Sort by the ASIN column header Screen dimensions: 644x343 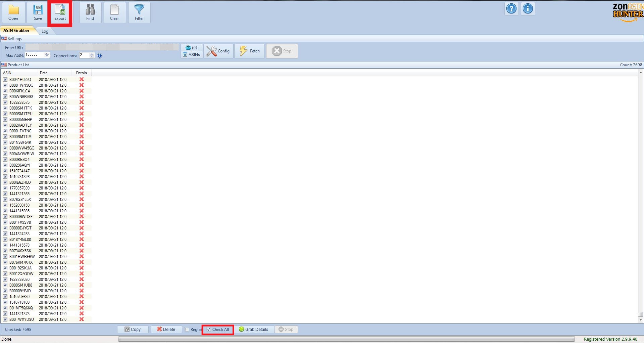click(19, 73)
